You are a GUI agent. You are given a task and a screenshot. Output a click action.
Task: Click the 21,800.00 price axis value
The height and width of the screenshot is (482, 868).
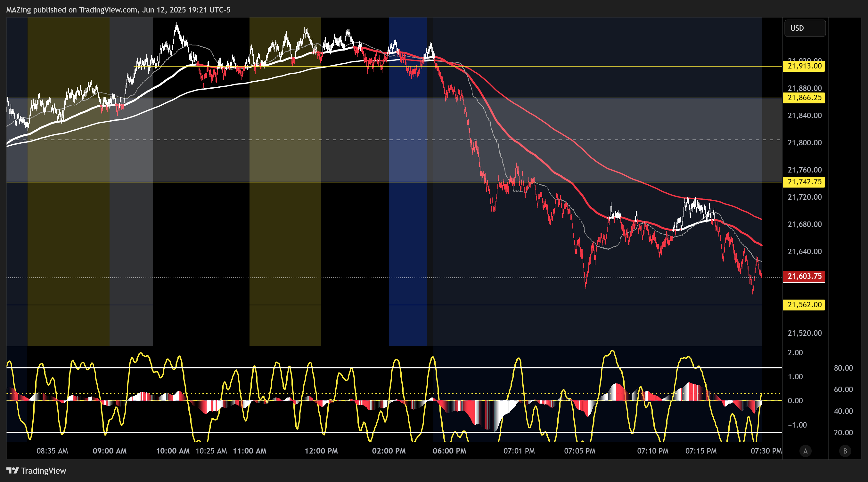click(x=805, y=143)
